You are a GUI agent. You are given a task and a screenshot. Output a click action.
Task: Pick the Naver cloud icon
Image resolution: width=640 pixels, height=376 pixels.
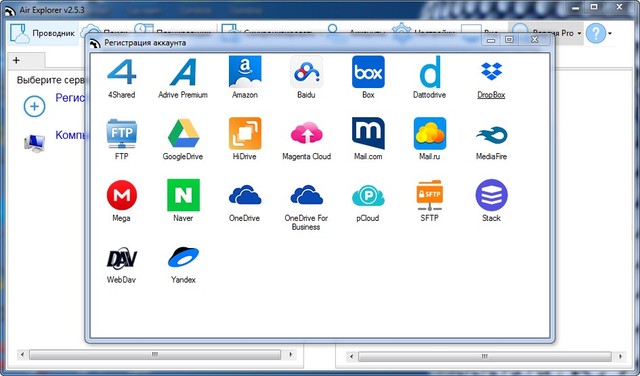point(183,195)
